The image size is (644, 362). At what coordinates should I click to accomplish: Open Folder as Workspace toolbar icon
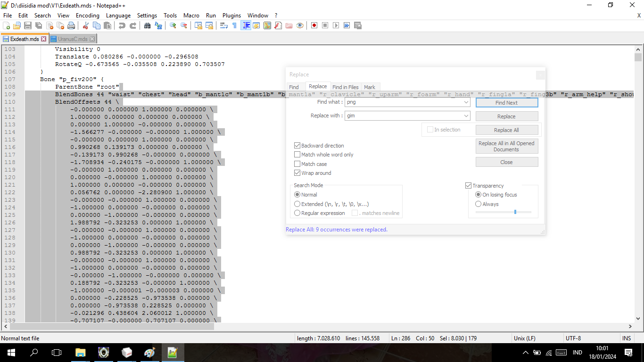point(289,25)
